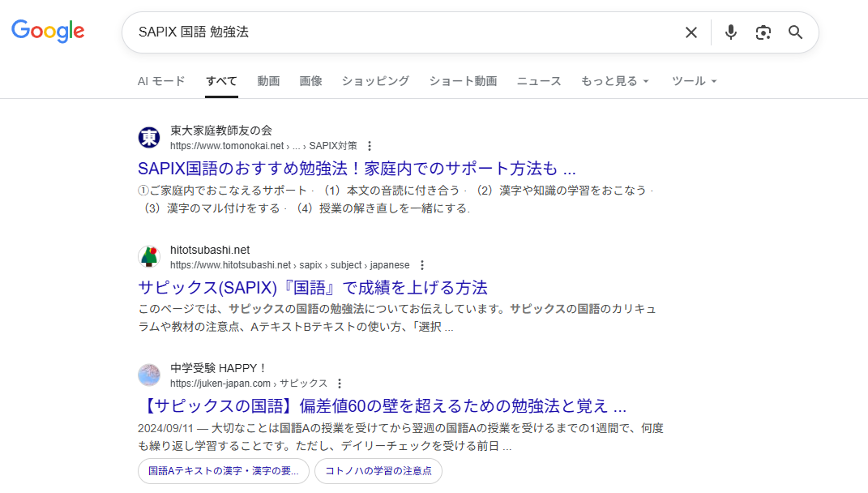
Task: Click the magnifying glass search button
Action: 795,32
